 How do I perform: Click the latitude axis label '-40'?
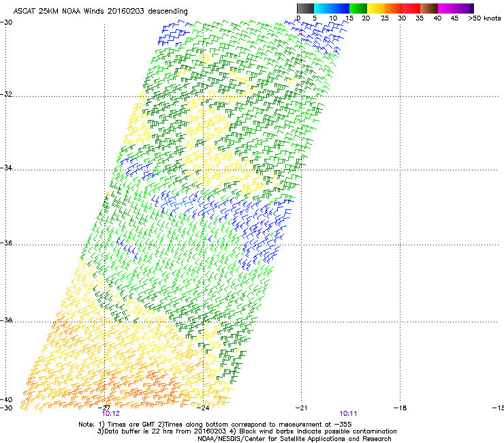point(6,399)
